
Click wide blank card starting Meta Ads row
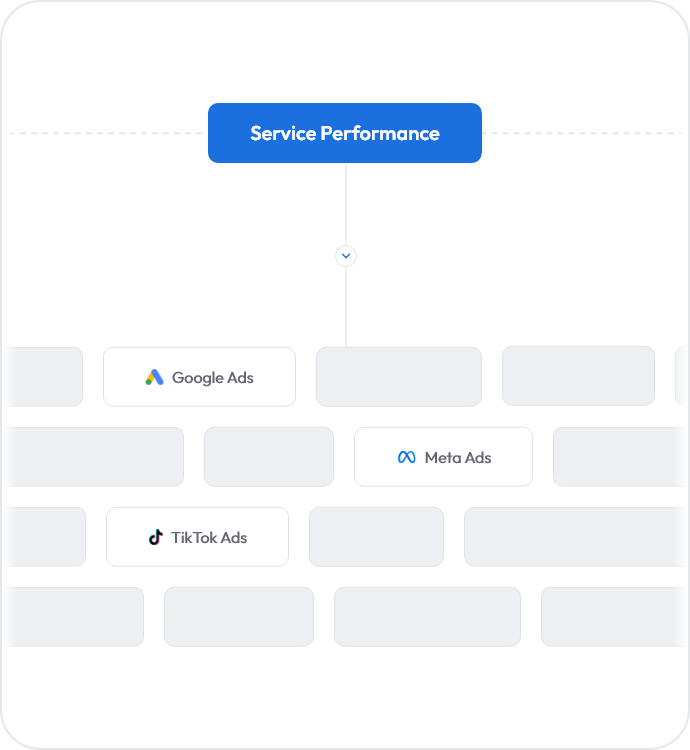pos(94,457)
